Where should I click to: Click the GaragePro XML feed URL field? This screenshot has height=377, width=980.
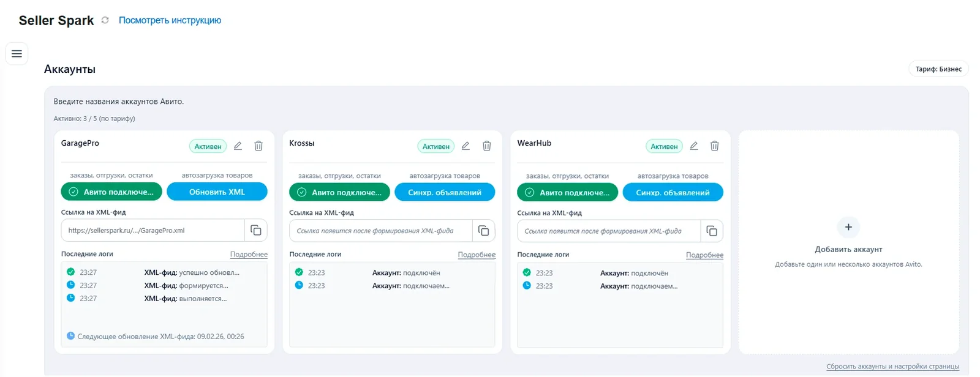tap(153, 230)
